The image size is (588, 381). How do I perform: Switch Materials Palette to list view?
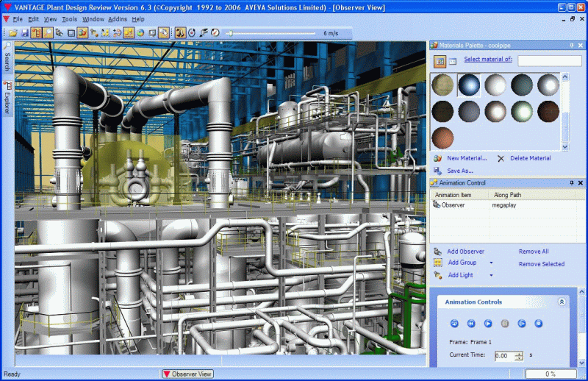point(453,60)
